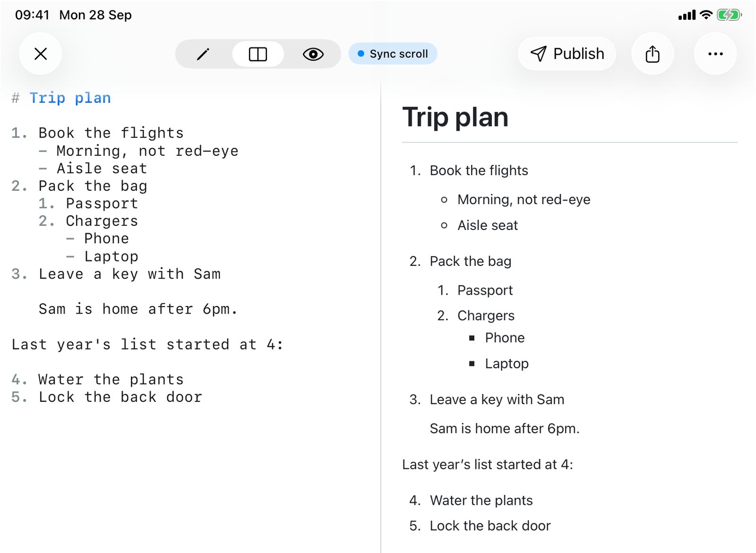
Task: Switch to edit-only pencil mode
Action: [203, 54]
